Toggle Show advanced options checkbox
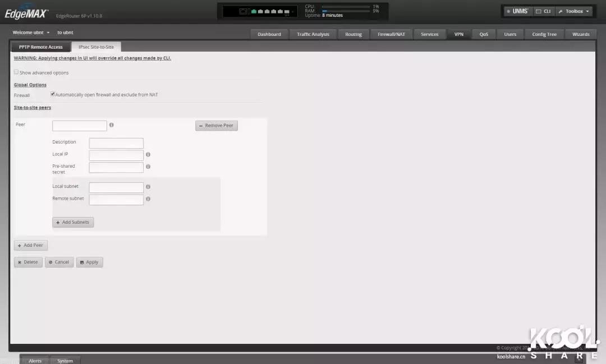 point(16,72)
